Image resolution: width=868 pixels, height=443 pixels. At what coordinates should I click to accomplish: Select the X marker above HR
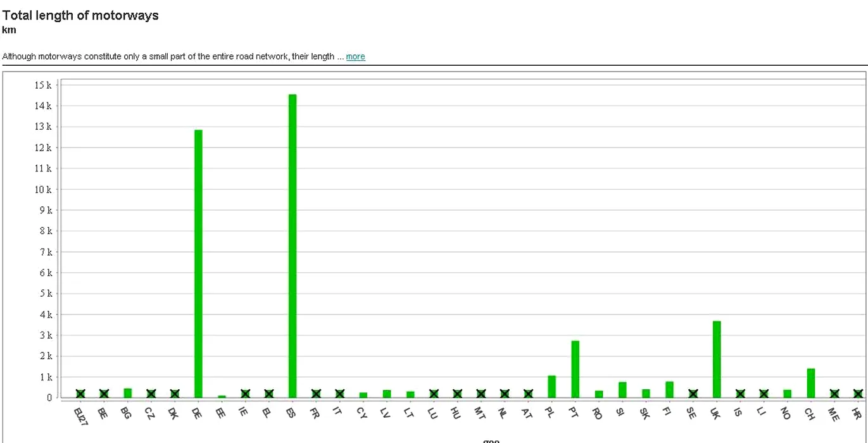[858, 394]
